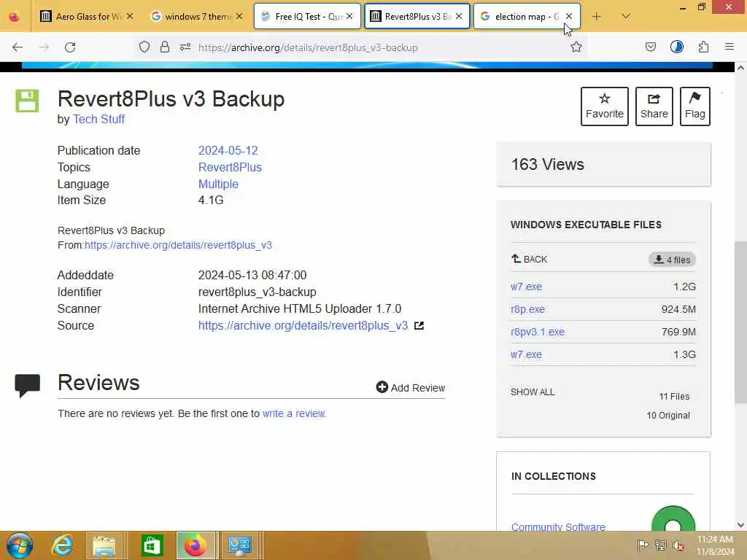This screenshot has height=560, width=747.
Task: Reload the current page
Action: tap(70, 47)
